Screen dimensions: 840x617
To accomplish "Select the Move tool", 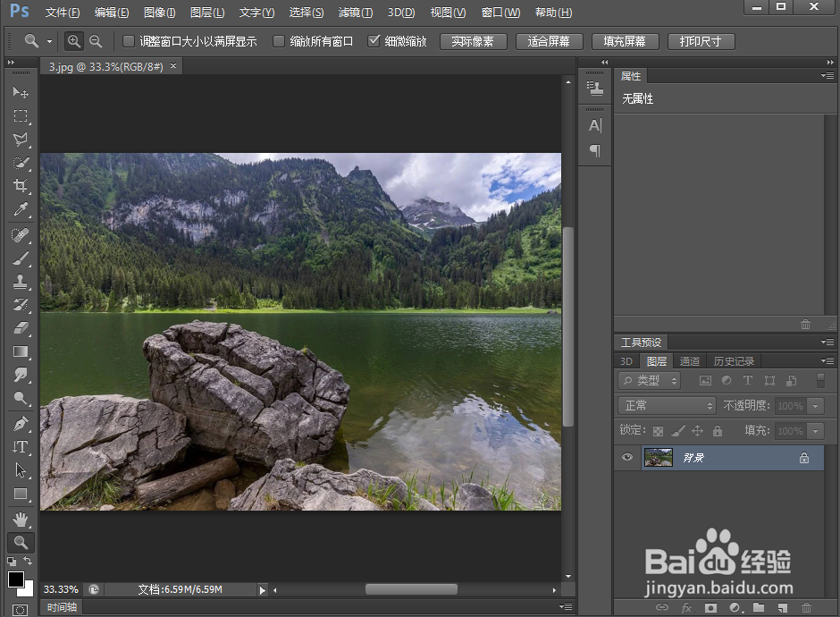I will click(21, 92).
